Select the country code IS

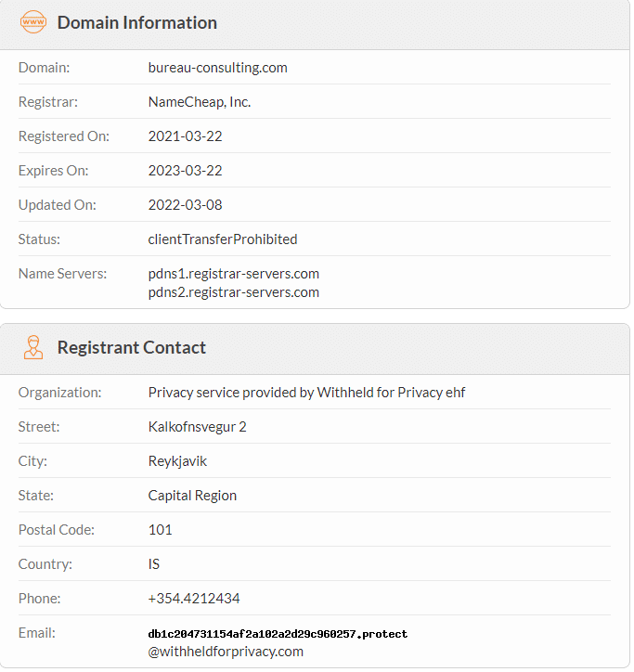(153, 564)
